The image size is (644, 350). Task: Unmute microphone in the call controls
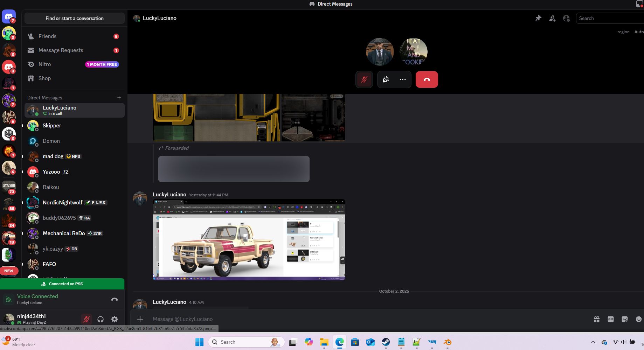tap(364, 79)
